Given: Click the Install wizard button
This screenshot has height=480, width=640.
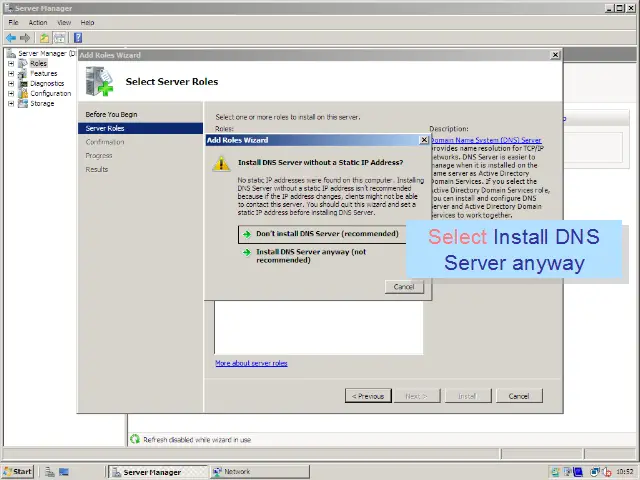Looking at the screenshot, I should (468, 396).
